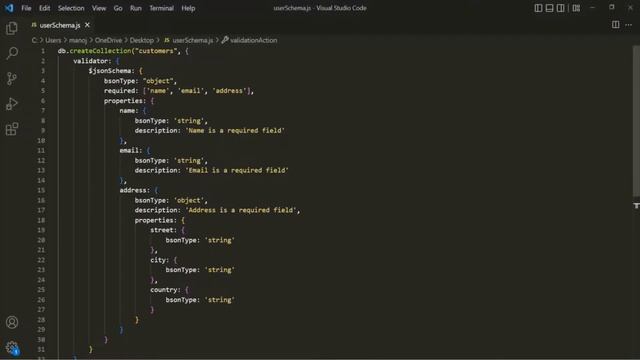Open the Run and Debug view
The width and height of the screenshot is (640, 360).
(x=12, y=104)
